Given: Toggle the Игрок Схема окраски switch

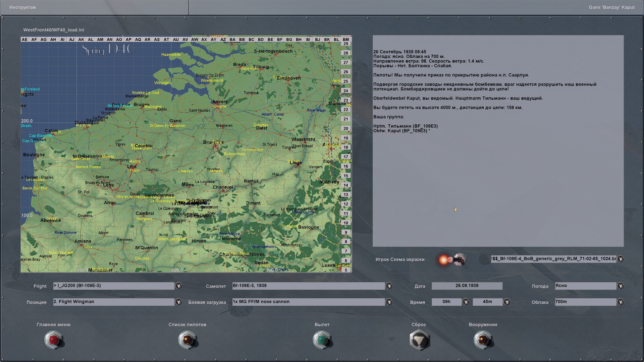Looking at the screenshot, I should (459, 259).
